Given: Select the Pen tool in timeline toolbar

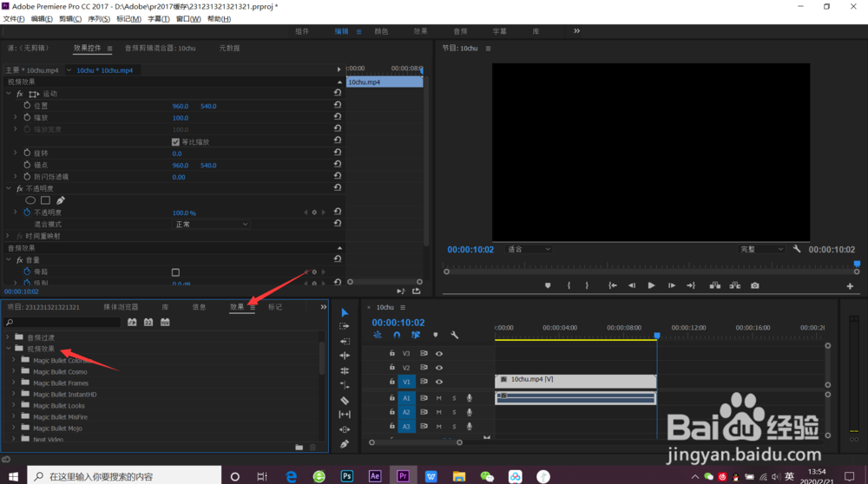Looking at the screenshot, I should pos(345,443).
